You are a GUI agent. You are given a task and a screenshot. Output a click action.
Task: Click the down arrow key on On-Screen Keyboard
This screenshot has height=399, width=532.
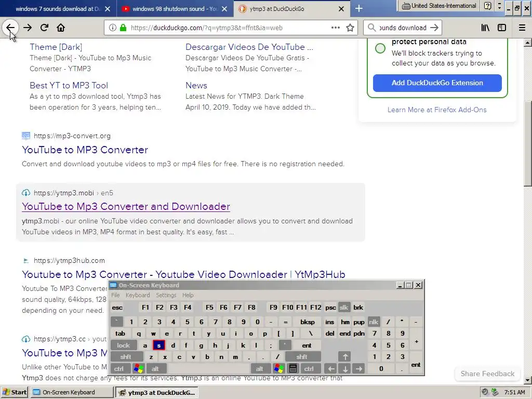(345, 368)
